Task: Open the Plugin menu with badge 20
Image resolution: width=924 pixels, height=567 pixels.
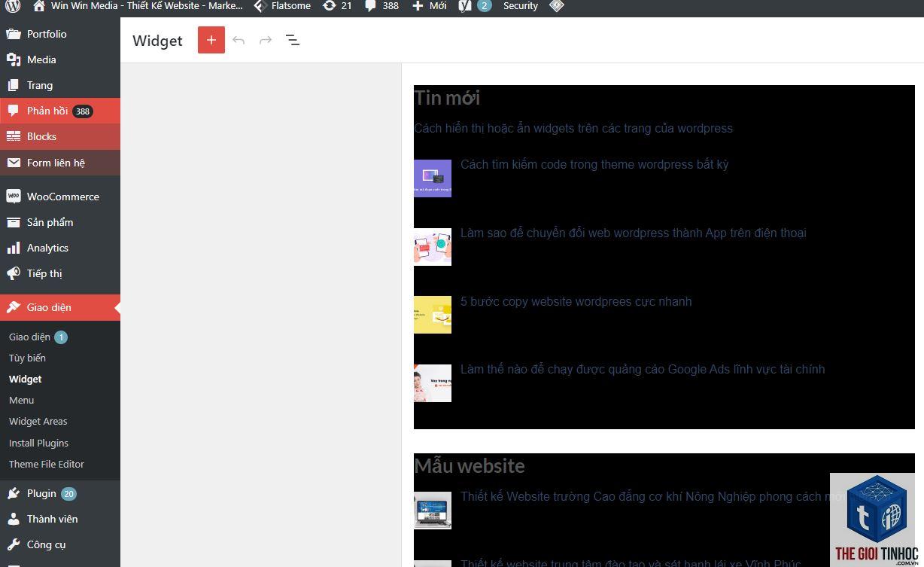Action: pos(60,493)
